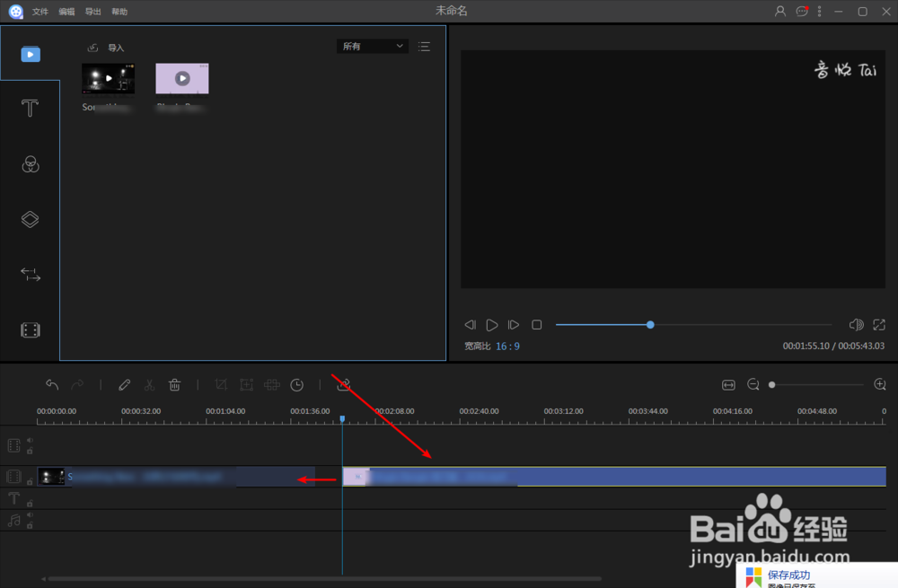Mute the music audio track
898x588 pixels.
tap(30, 515)
